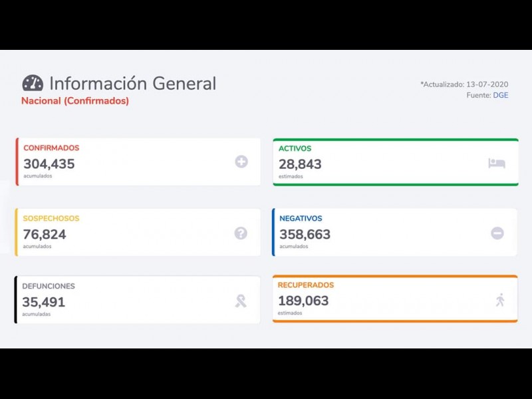Click the Información General heading text

[132, 83]
